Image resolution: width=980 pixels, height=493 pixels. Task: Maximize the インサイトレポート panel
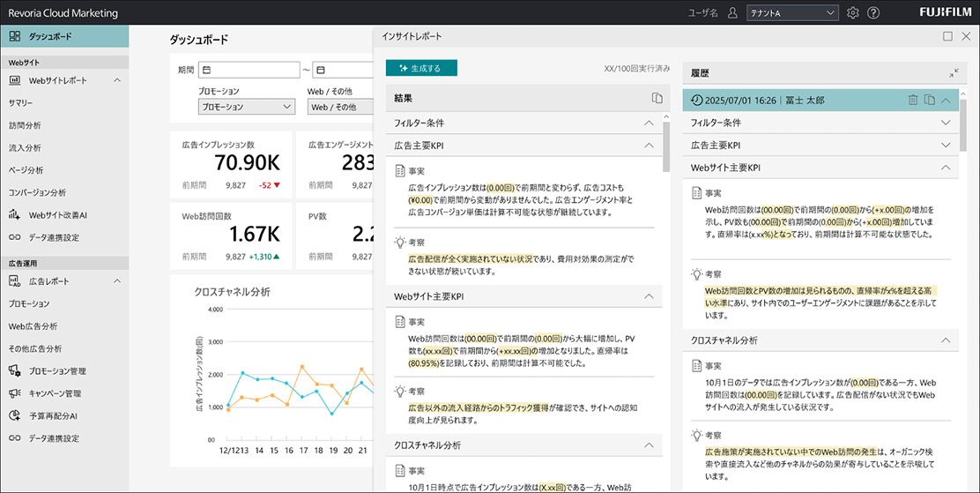(947, 36)
